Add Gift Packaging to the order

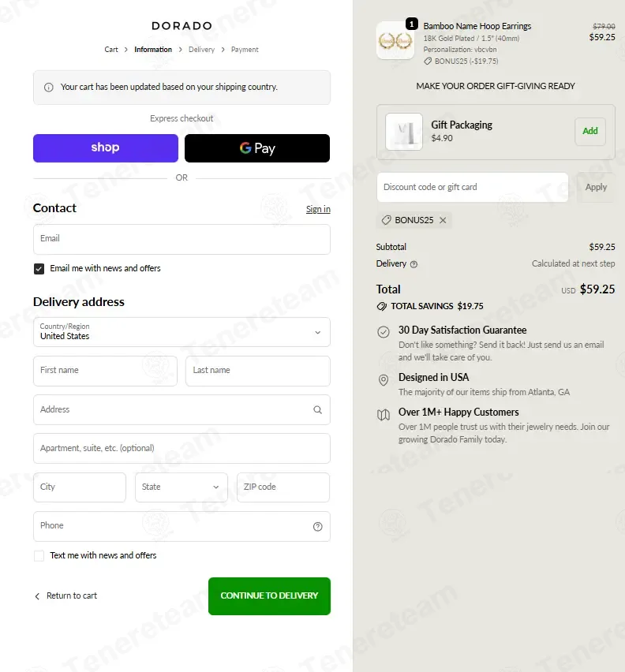[x=590, y=131]
